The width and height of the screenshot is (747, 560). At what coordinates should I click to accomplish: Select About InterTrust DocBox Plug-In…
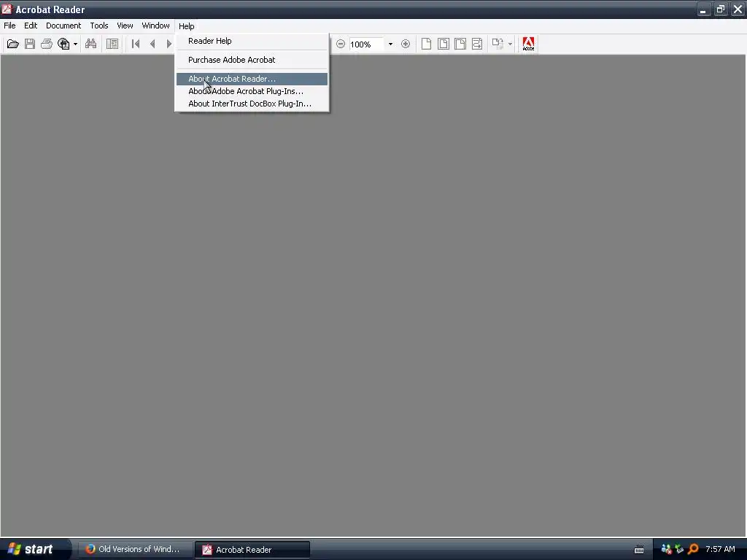(x=252, y=104)
